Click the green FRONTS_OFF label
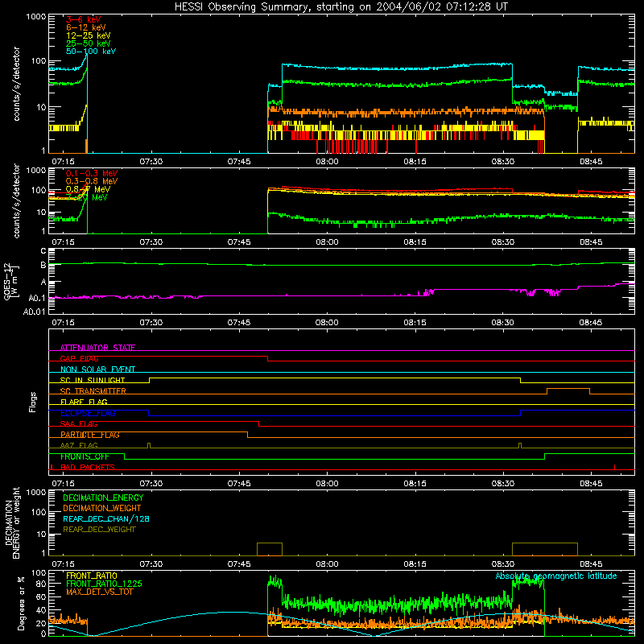The width and height of the screenshot is (644, 644). pos(85,456)
